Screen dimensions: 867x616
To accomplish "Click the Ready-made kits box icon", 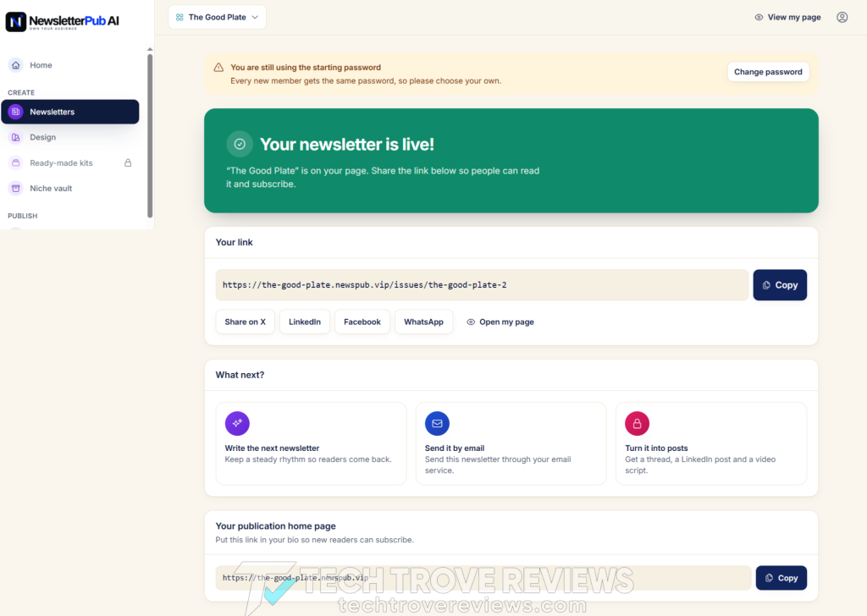I will tap(16, 163).
